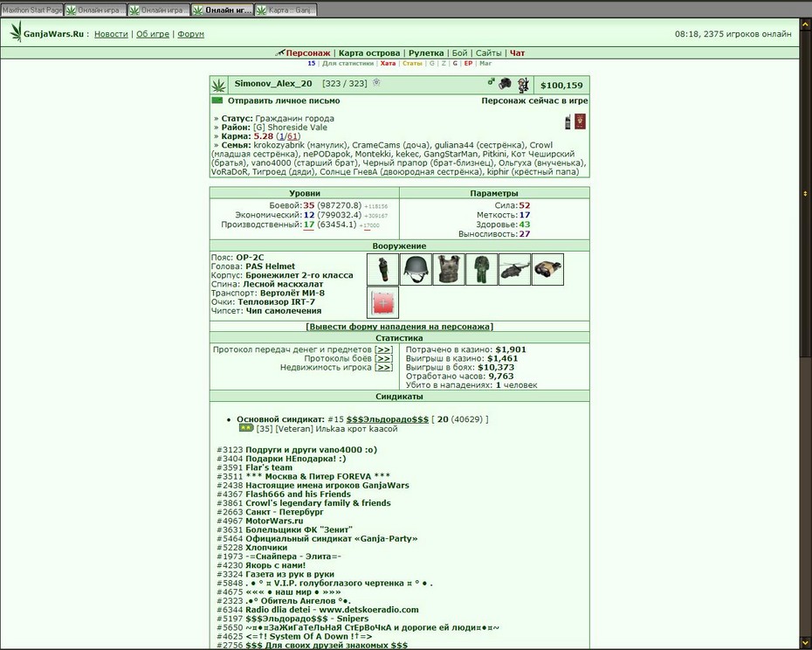Open the Бой menu item
This screenshot has width=812, height=650.
[x=459, y=53]
